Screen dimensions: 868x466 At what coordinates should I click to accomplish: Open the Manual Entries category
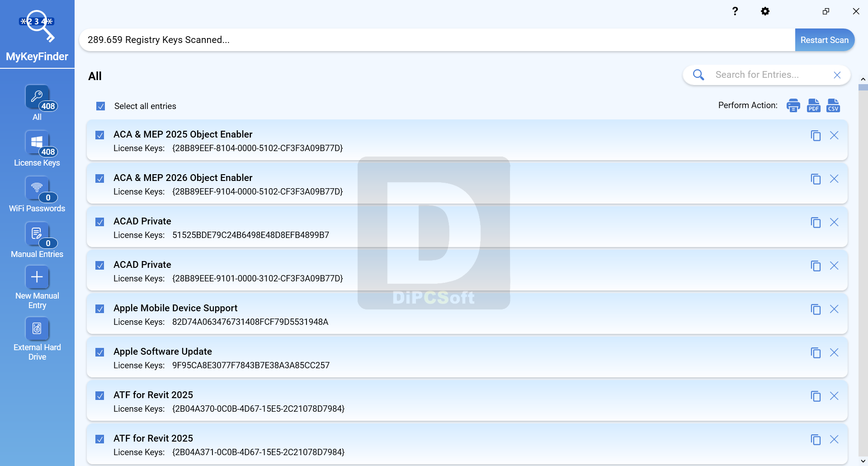(37, 240)
